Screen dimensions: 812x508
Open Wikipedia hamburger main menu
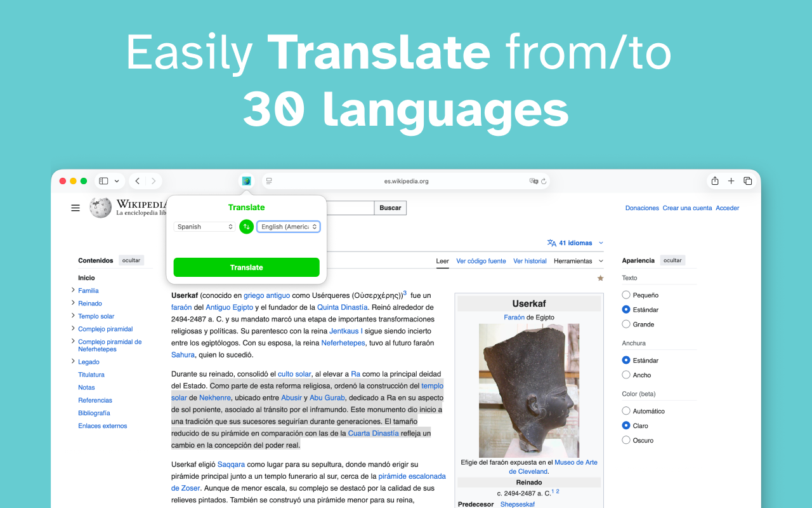click(75, 208)
